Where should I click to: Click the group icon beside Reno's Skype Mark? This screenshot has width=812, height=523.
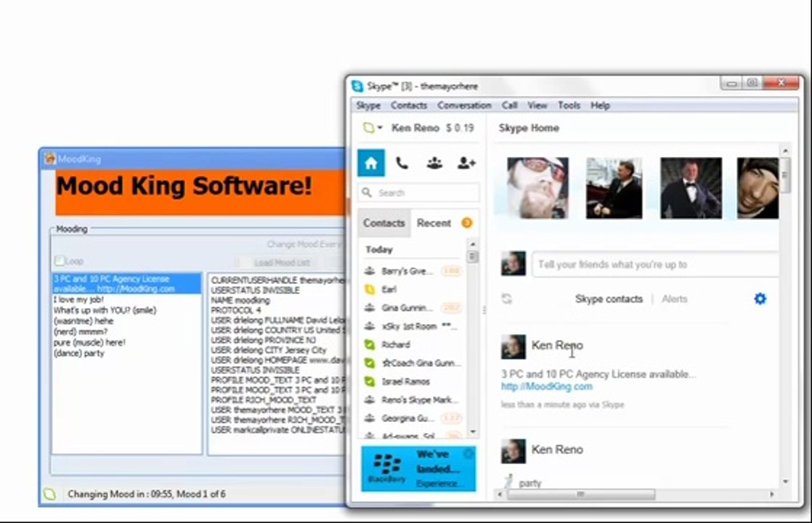point(370,400)
